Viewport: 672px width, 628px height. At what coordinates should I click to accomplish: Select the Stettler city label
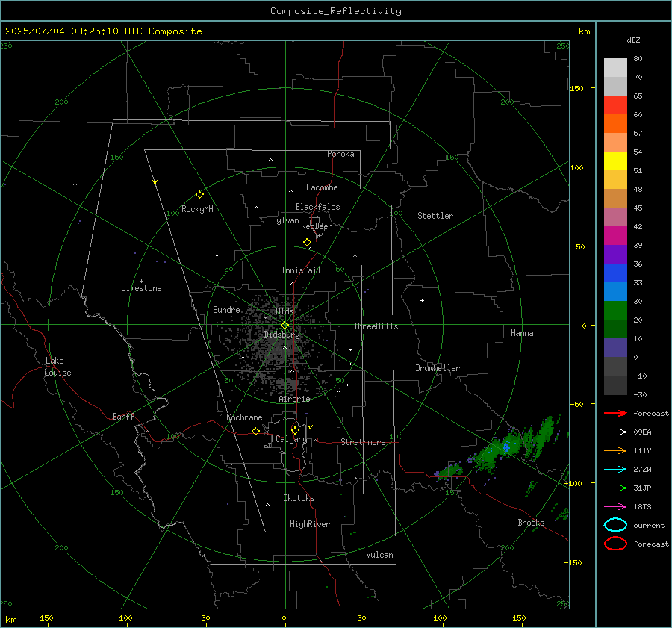(435, 216)
